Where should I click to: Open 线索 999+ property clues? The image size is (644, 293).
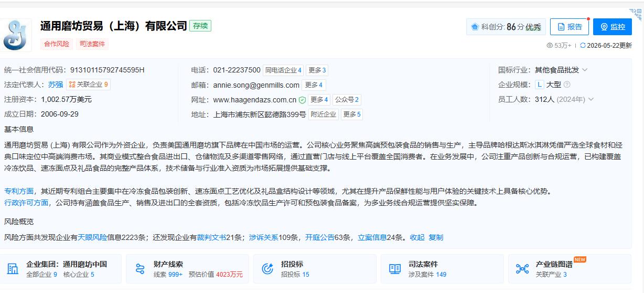pos(168,274)
